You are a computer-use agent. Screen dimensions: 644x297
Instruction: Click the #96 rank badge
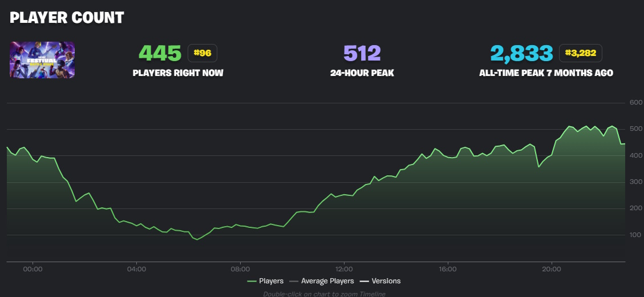202,53
